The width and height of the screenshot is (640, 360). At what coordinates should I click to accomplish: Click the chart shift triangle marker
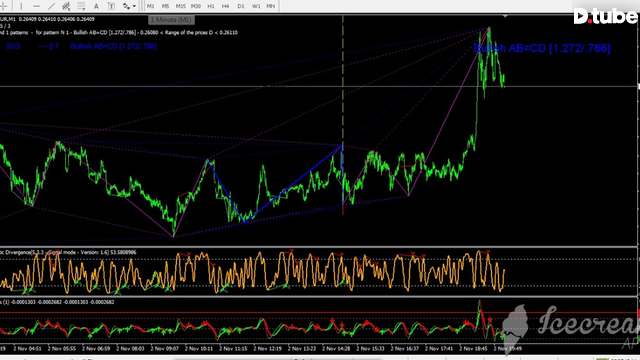click(505, 16)
